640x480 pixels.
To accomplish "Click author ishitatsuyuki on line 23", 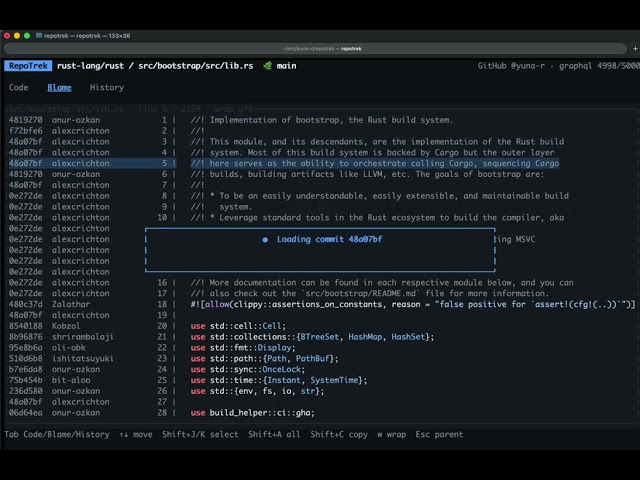I will pyautogui.click(x=82, y=358).
